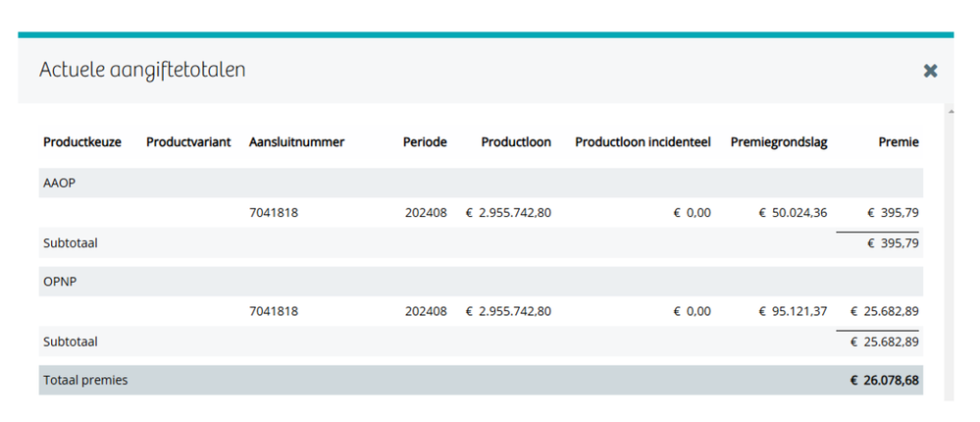The height and width of the screenshot is (422, 980).
Task: Click the Aansluitnummer 7041818 under AAOP
Action: click(x=274, y=213)
